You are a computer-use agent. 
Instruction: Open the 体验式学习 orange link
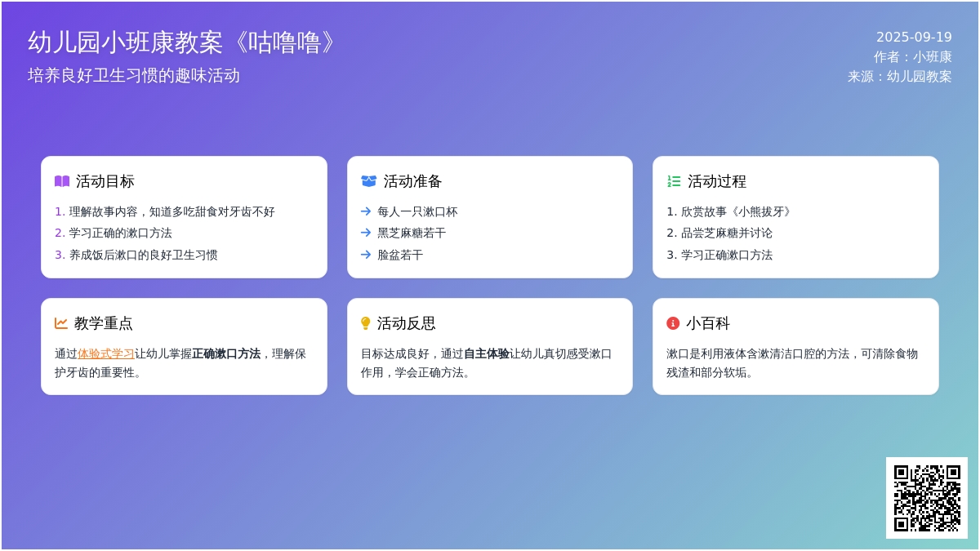click(x=106, y=353)
